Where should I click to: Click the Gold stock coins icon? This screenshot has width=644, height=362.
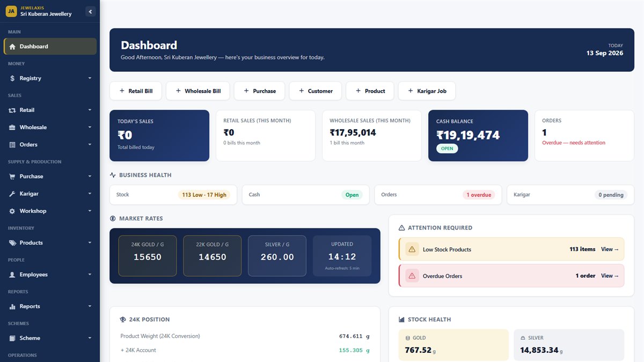(x=408, y=338)
